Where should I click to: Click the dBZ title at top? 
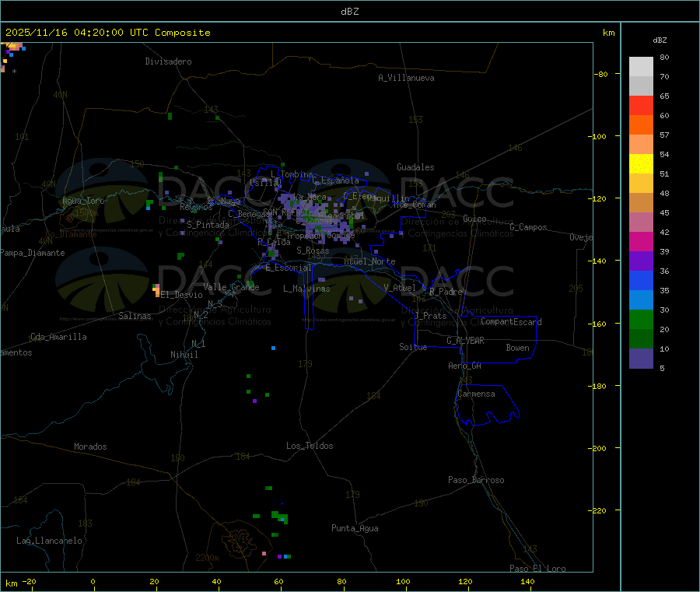[349, 12]
